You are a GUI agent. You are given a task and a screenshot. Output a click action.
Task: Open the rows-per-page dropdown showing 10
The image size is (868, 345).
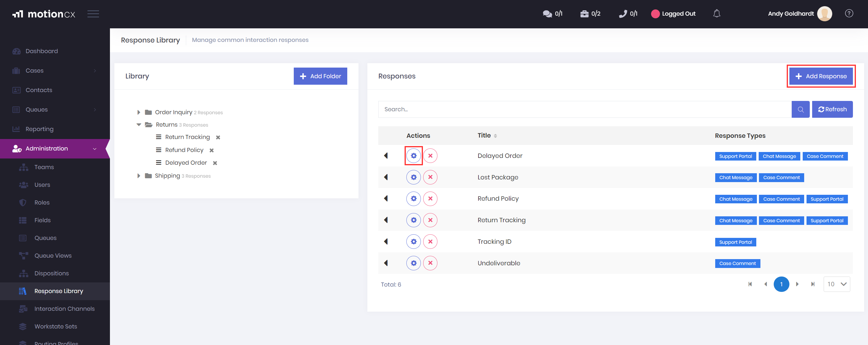pyautogui.click(x=836, y=284)
